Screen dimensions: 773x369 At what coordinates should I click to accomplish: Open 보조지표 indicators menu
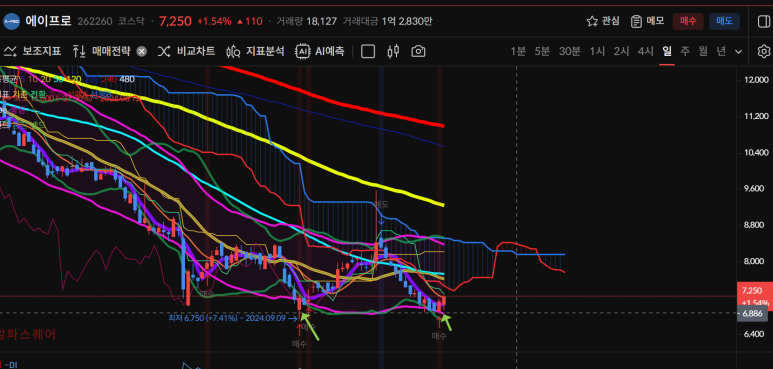click(x=33, y=51)
